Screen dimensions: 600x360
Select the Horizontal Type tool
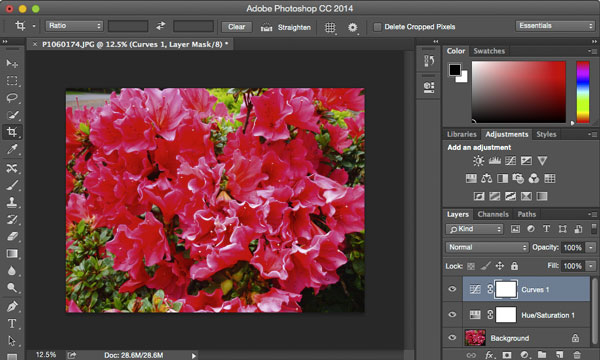(x=12, y=324)
